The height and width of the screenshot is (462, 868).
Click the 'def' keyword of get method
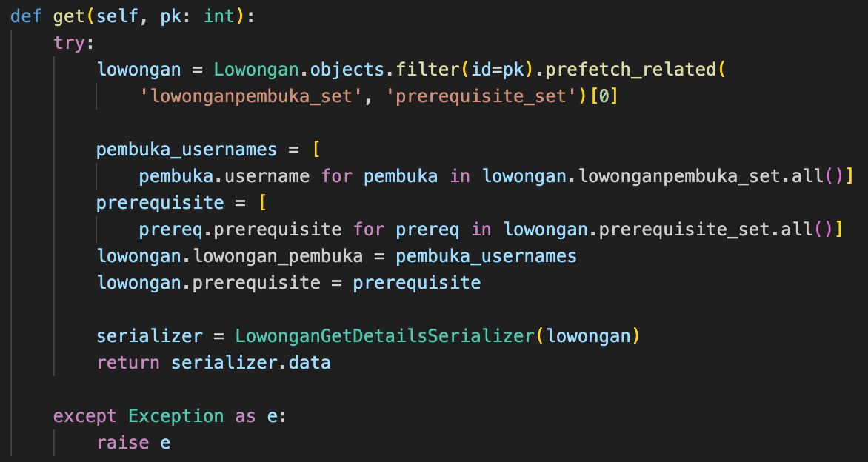tap(25, 16)
